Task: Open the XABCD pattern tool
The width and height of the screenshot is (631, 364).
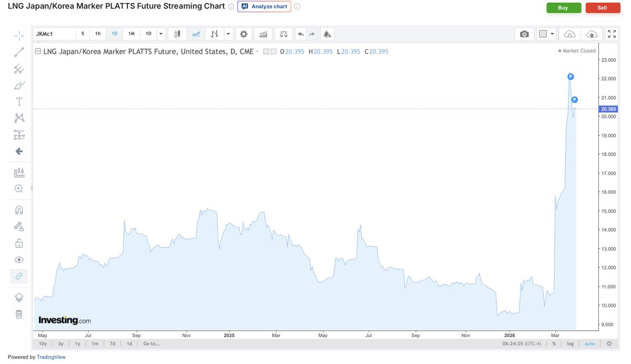Action: coord(19,118)
